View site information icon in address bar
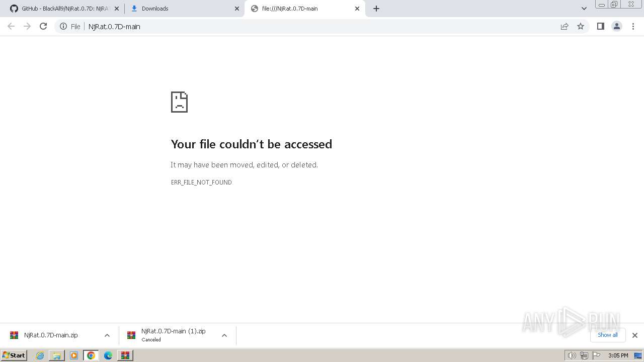The image size is (644, 362). 63,26
